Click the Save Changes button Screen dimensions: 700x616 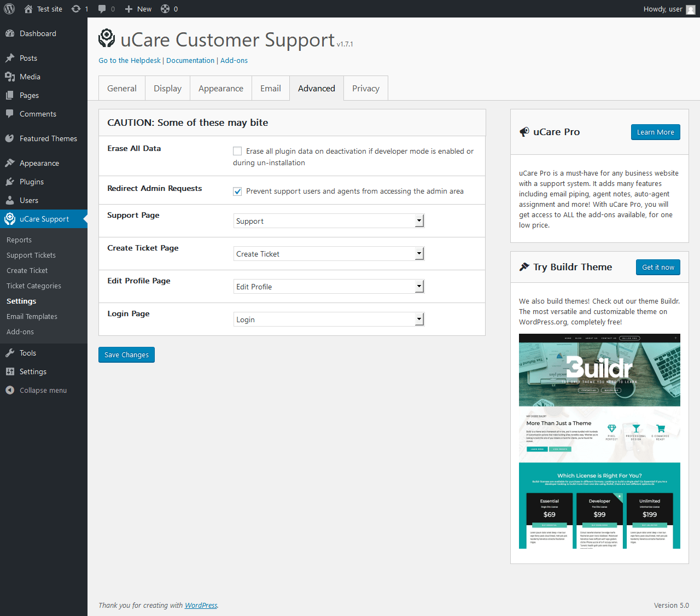pyautogui.click(x=126, y=355)
